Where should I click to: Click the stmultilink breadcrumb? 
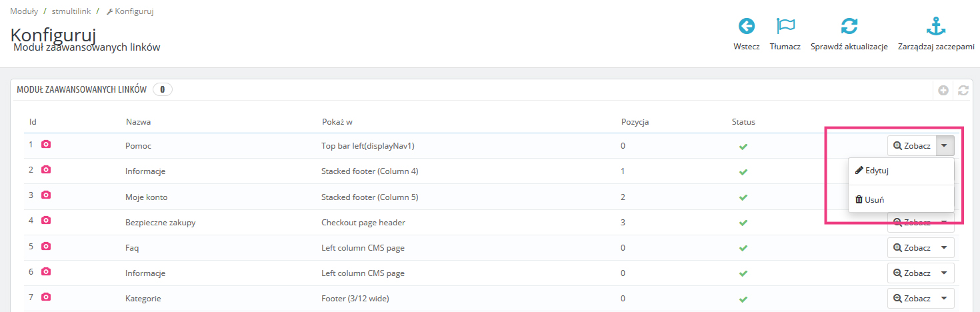[70, 12]
